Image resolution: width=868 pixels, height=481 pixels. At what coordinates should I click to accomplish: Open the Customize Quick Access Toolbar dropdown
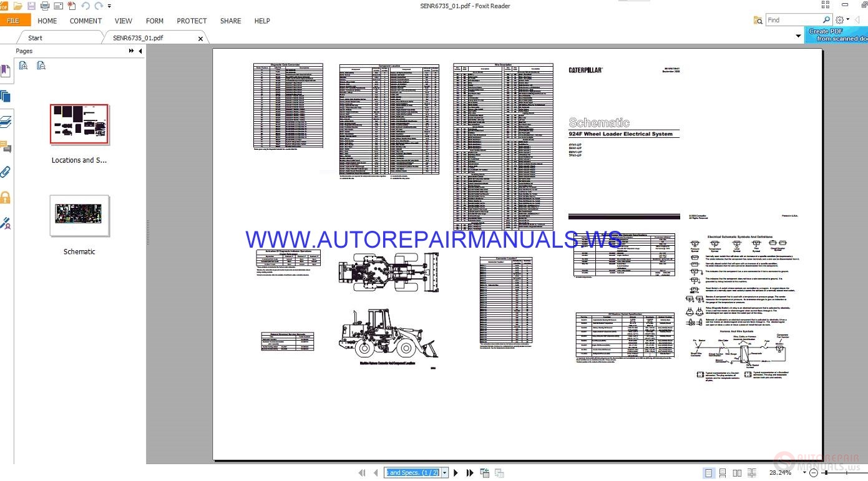coord(110,6)
